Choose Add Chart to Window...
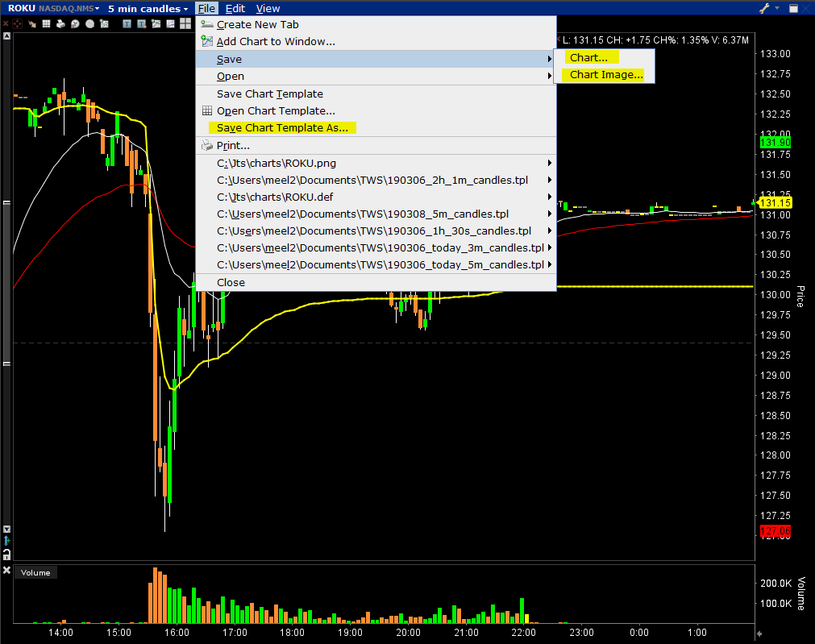The height and width of the screenshot is (644, 815). click(x=376, y=42)
